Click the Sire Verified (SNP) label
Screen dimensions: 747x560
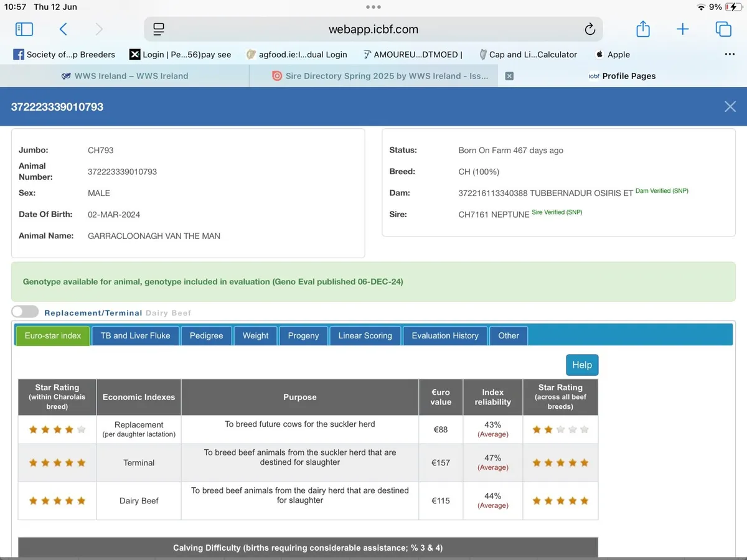point(557,212)
